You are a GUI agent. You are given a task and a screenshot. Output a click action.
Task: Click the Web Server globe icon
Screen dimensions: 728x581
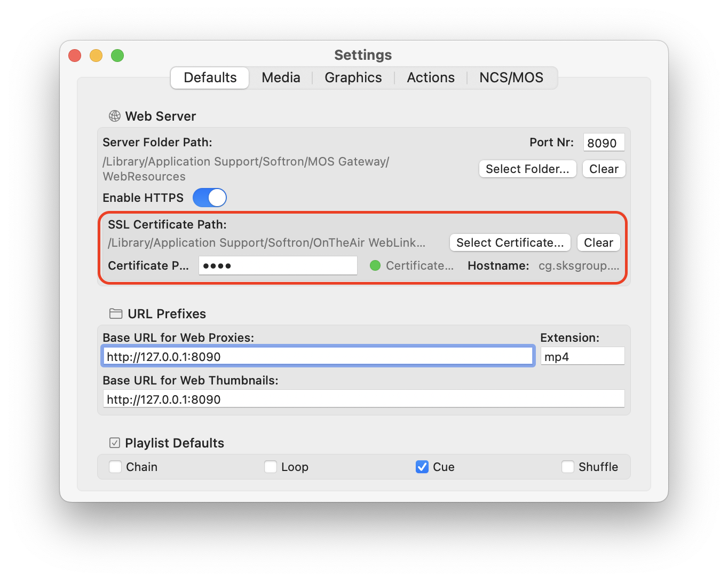click(x=115, y=116)
